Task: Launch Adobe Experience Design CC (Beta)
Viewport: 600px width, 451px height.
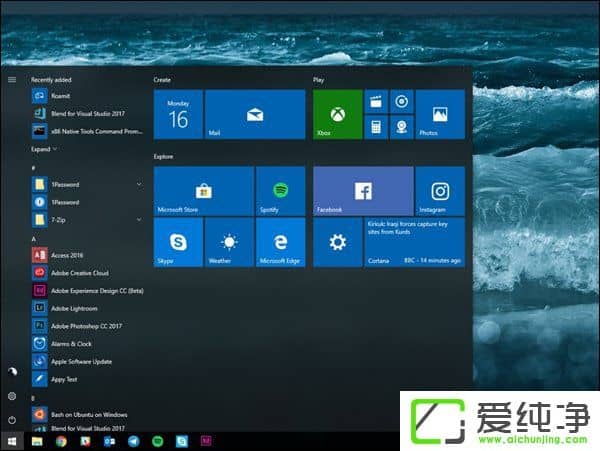Action: [x=87, y=291]
